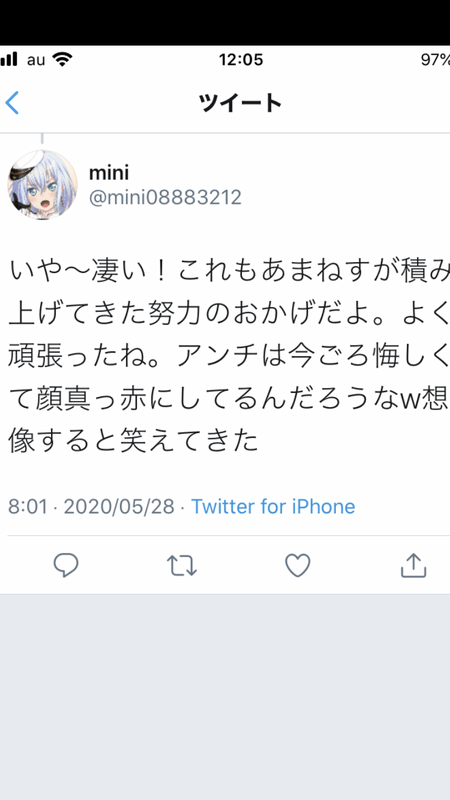Tap the cellular signal bars icon
The width and height of the screenshot is (450, 800).
(9, 60)
